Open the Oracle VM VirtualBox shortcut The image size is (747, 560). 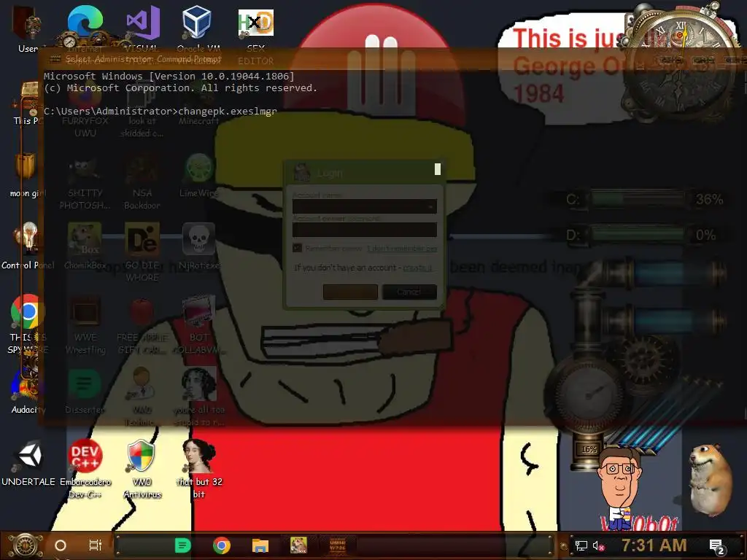pos(197,22)
